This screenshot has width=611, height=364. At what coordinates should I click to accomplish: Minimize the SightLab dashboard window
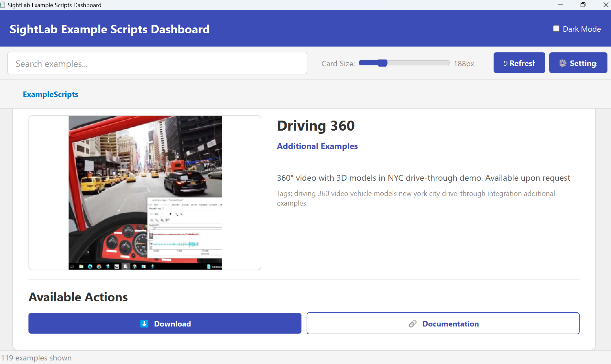pos(561,5)
